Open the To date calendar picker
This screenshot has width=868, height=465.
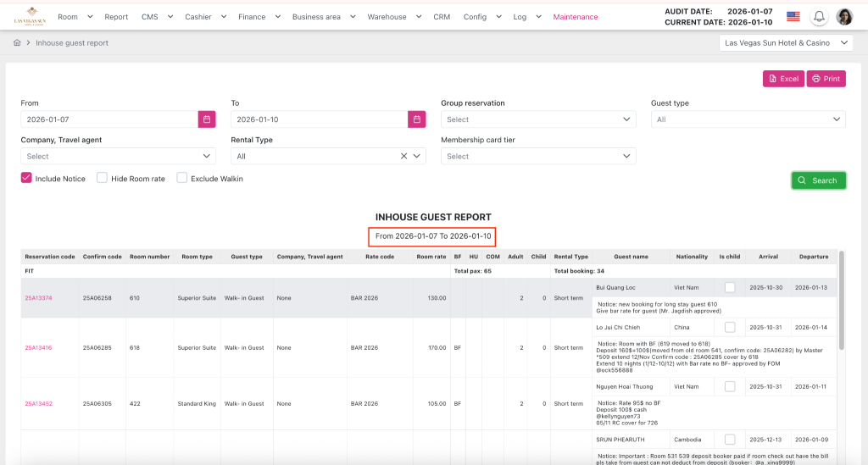(416, 119)
